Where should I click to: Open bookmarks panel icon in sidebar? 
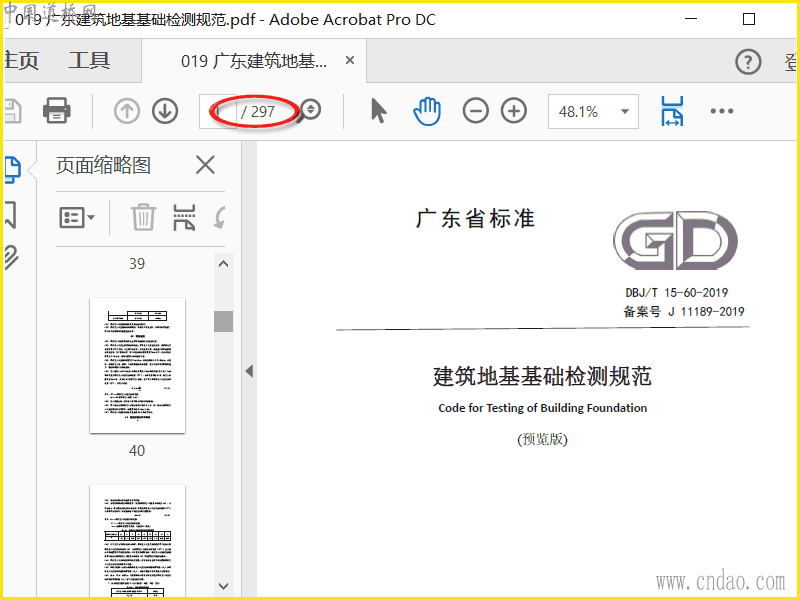coord(11,214)
